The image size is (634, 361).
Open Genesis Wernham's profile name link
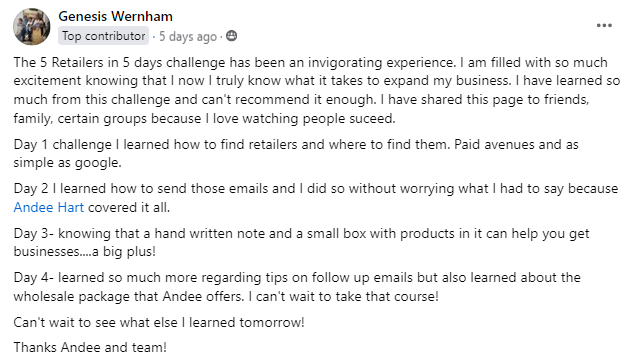(116, 16)
